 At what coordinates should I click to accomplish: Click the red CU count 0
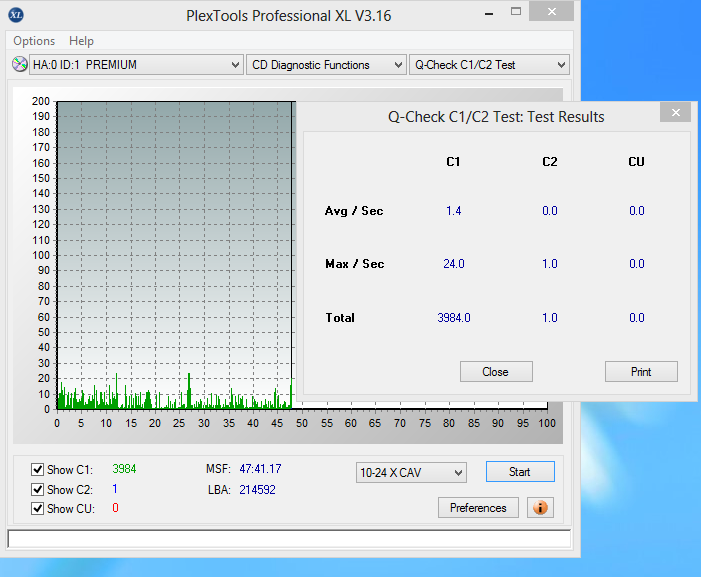pos(115,508)
